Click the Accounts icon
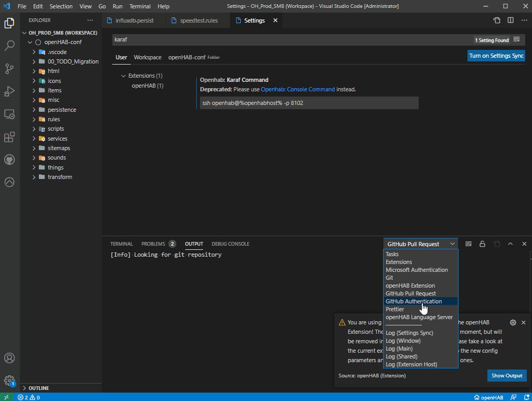532x401 pixels. pyautogui.click(x=9, y=358)
